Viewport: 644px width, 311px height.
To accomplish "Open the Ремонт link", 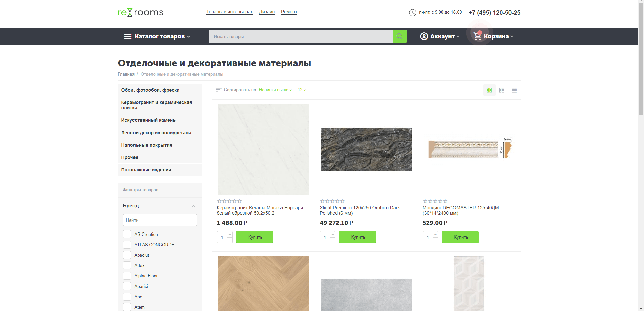I will (289, 12).
